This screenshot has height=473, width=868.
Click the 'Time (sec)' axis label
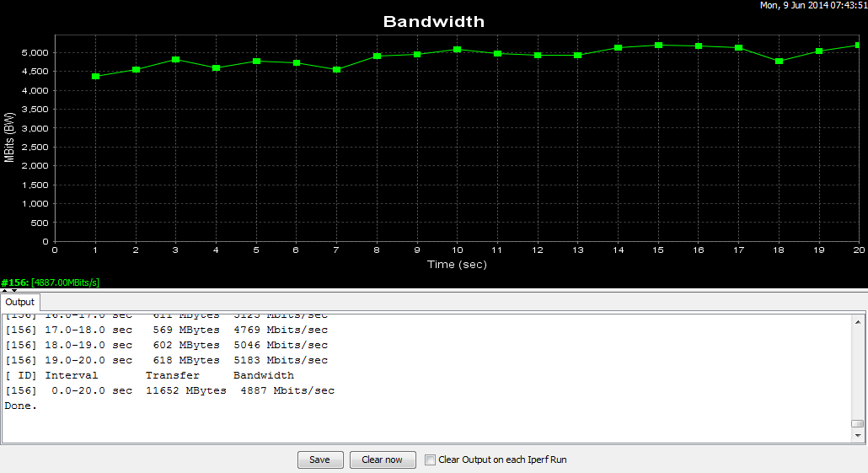pyautogui.click(x=456, y=265)
